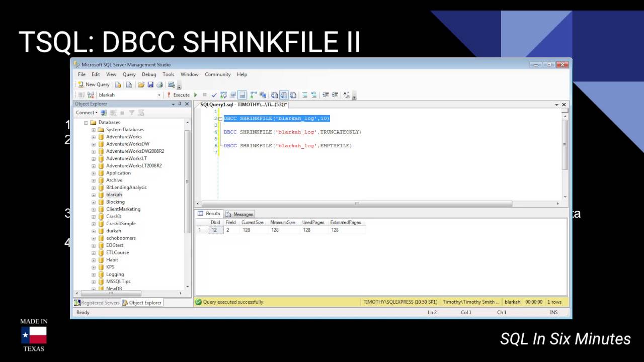Screen dimensions: 644x362
Task: Expand the Blocking database node
Action: [93, 202]
